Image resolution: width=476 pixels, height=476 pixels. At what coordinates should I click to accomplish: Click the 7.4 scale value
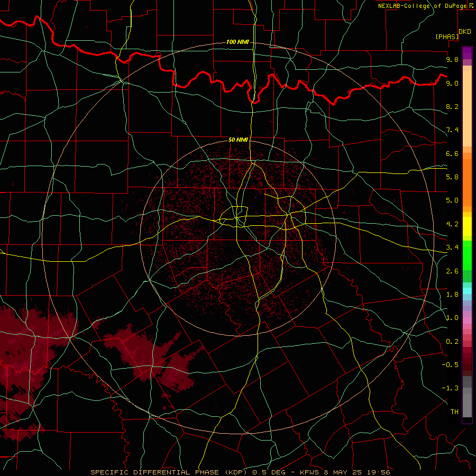tap(452, 130)
